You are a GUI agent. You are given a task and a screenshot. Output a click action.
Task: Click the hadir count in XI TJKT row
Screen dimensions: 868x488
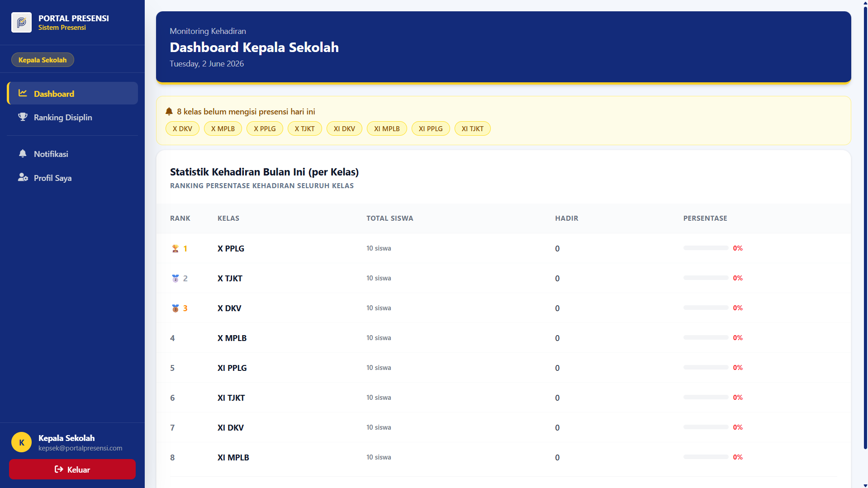point(557,398)
